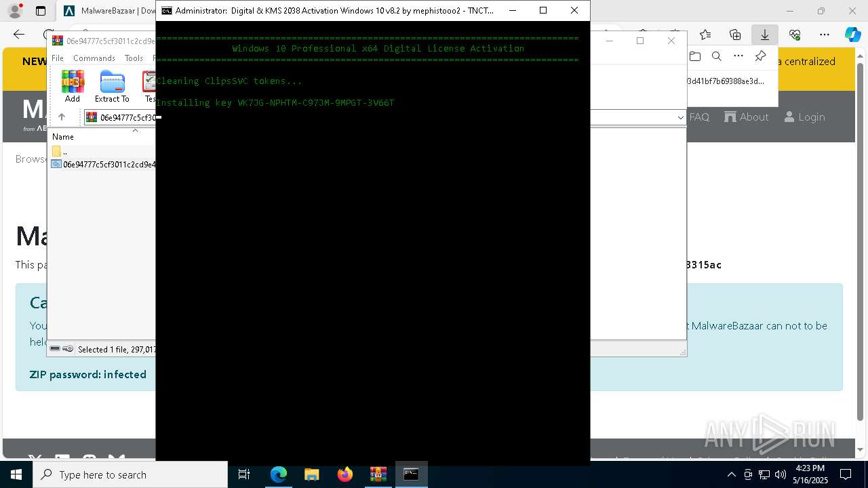
Task: Search downloads in the Downloads panel
Action: (717, 56)
